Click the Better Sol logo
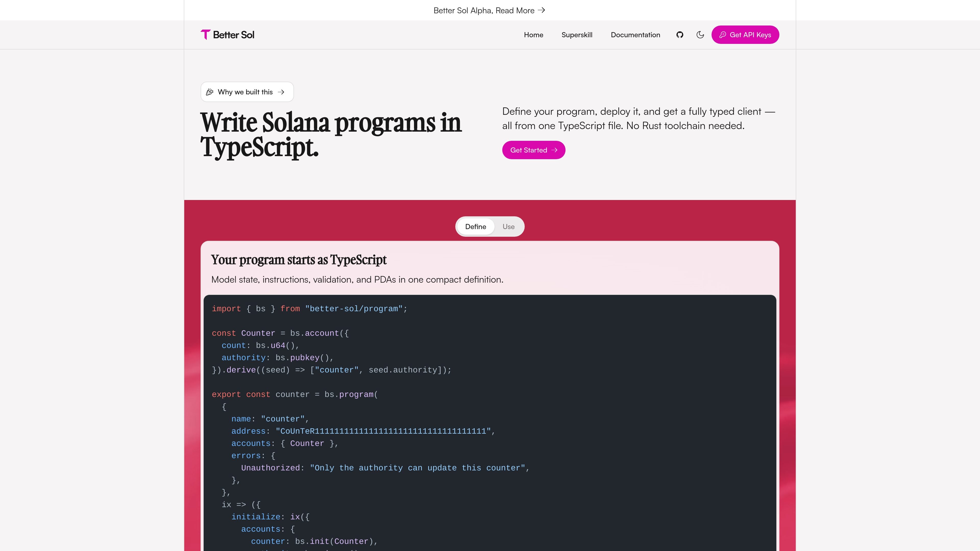The image size is (980, 551). click(x=227, y=35)
